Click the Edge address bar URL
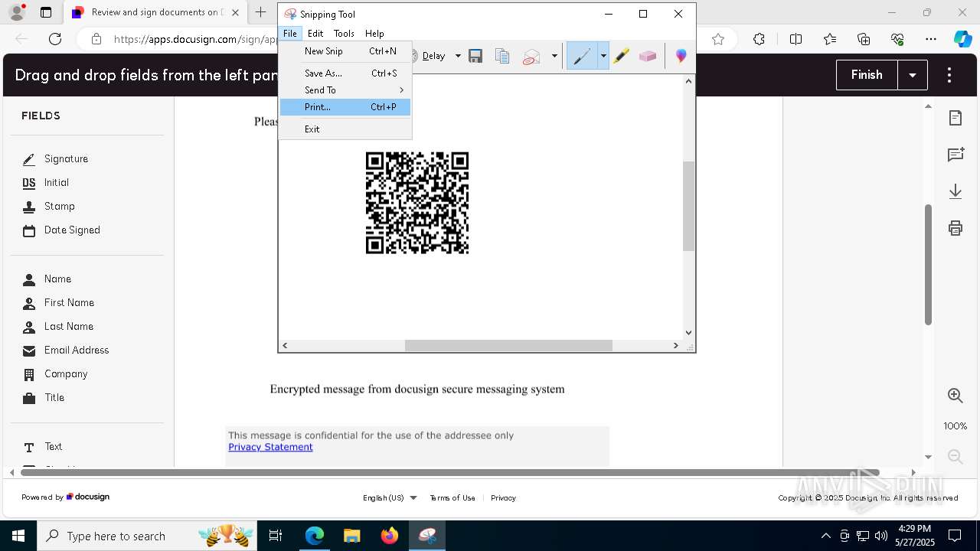 195,39
